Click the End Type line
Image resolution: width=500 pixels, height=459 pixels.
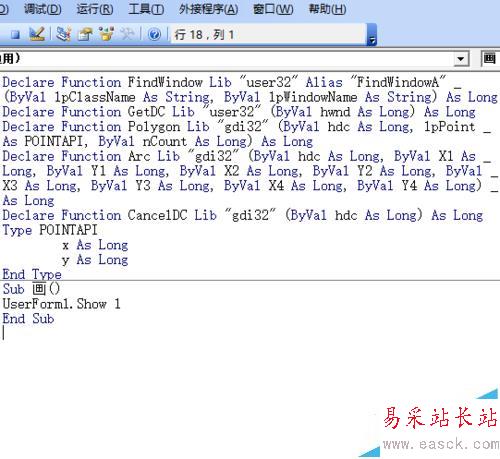(32, 274)
